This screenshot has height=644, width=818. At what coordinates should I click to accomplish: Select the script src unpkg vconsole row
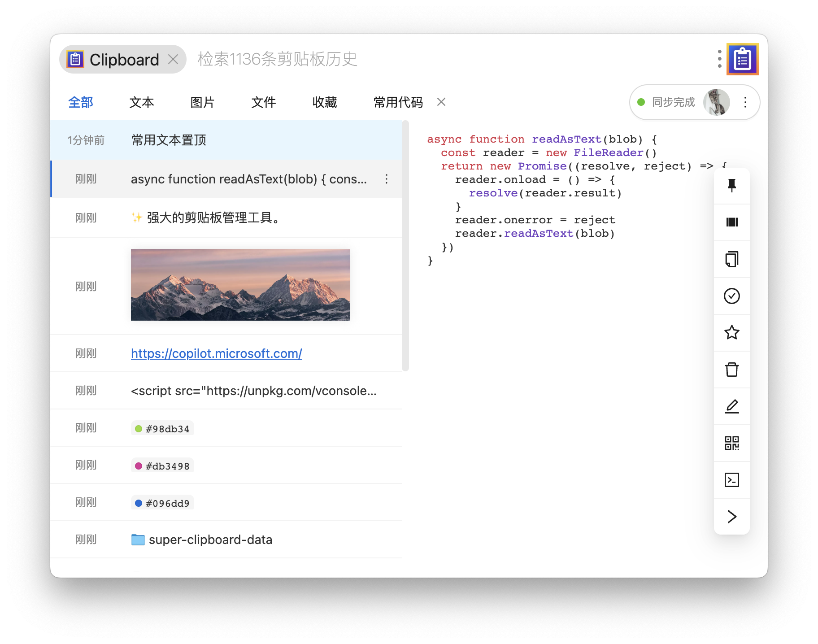coord(226,391)
